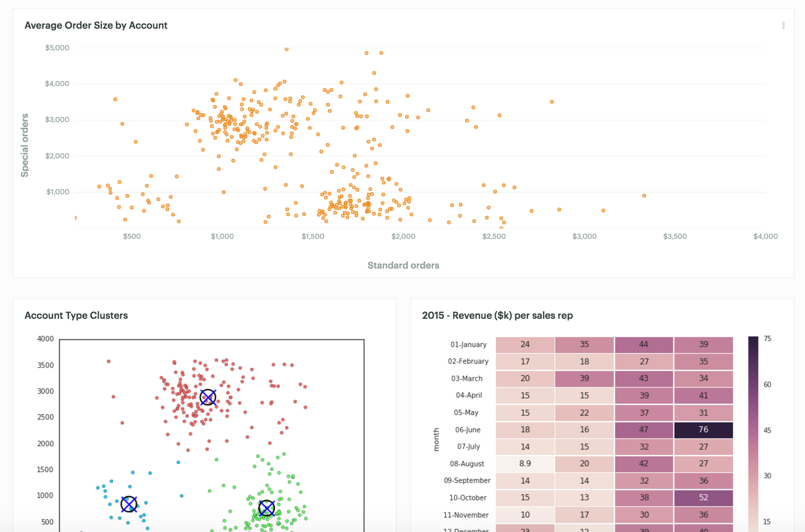Click the '60' tick on the color scale

pos(768,384)
